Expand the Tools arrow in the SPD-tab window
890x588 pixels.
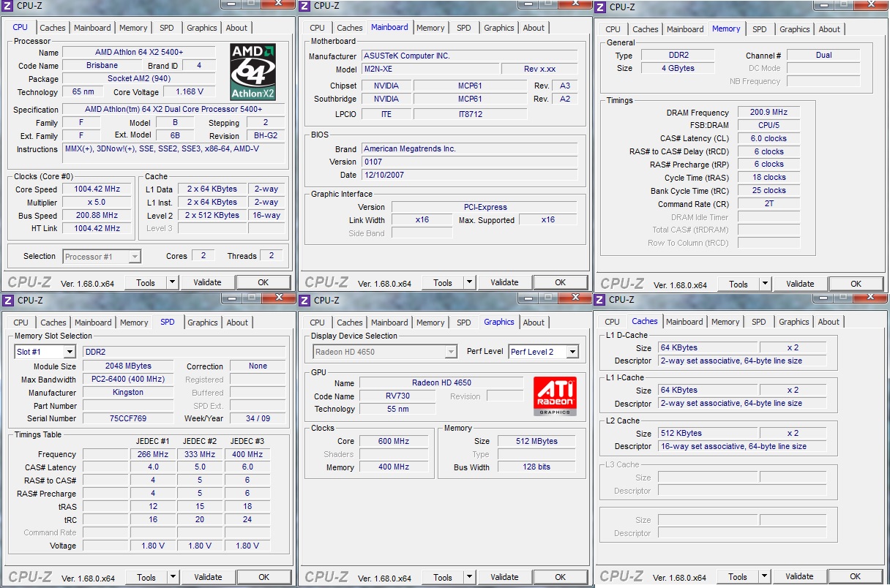(173, 577)
